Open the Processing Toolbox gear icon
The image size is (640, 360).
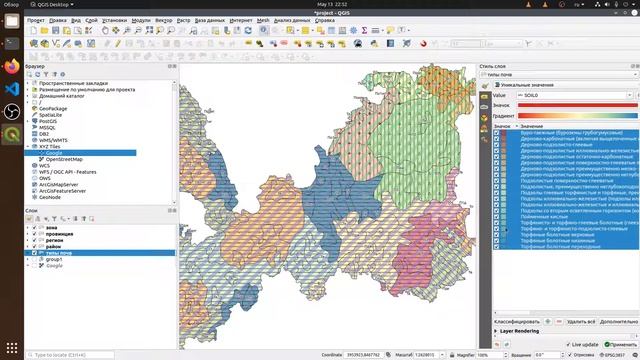pos(353,31)
